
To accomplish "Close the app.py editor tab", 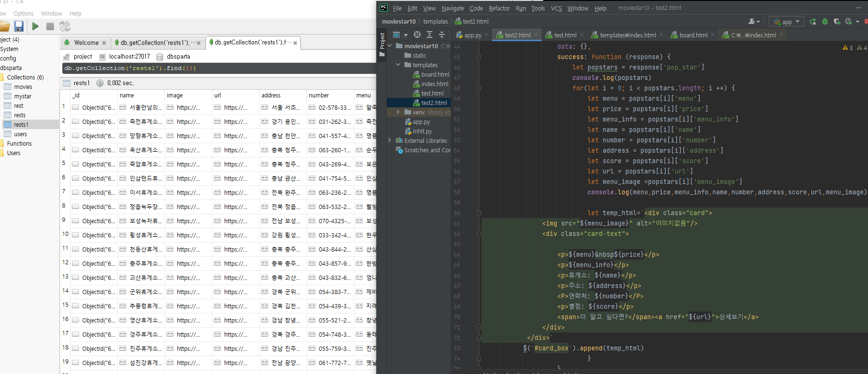I will pos(486,35).
